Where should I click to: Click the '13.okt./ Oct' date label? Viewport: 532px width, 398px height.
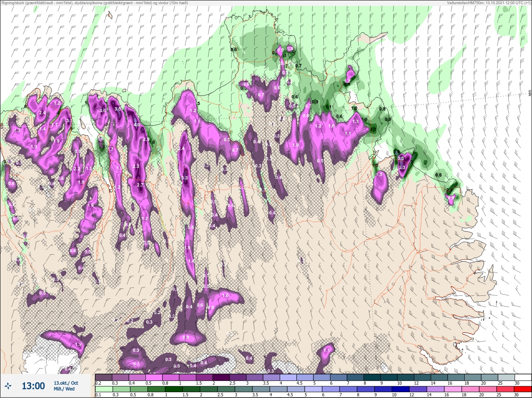[65, 383]
